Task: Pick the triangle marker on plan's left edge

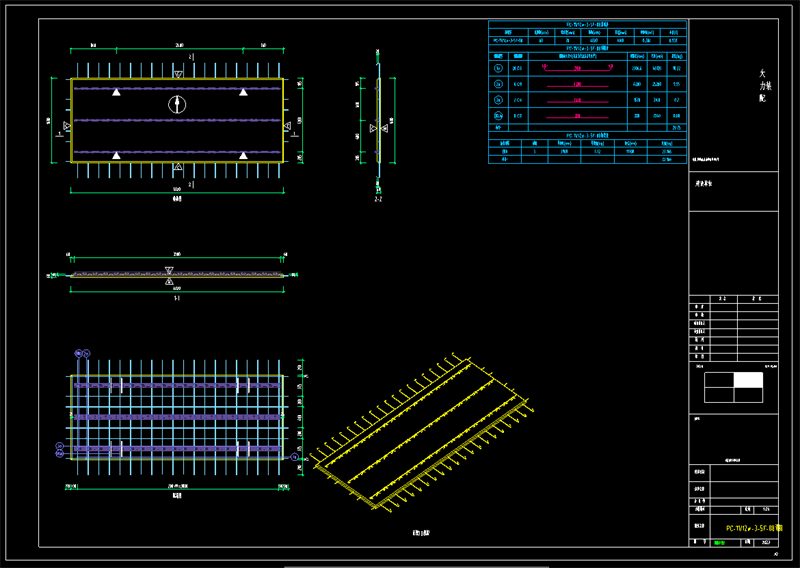Action: point(66,126)
